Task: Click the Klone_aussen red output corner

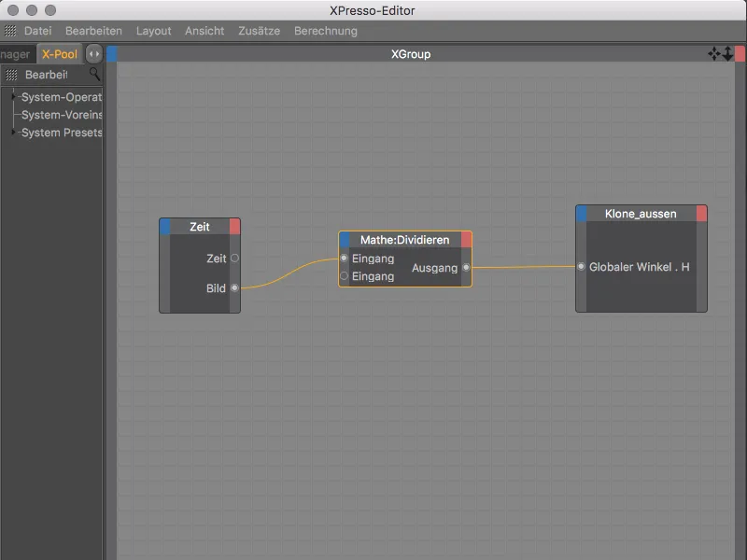Action: click(x=702, y=214)
